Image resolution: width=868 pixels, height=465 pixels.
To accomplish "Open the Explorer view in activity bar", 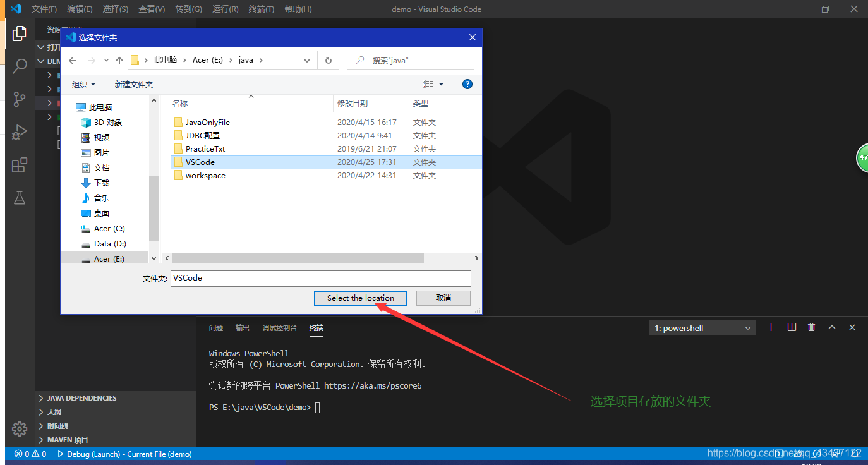I will (x=20, y=33).
